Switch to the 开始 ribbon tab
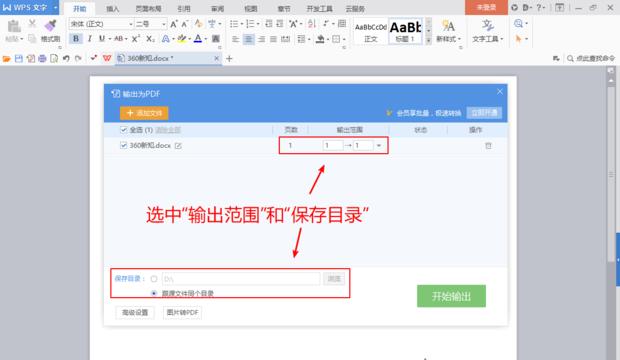Image resolution: width=620 pixels, height=360 pixels. pos(79,8)
